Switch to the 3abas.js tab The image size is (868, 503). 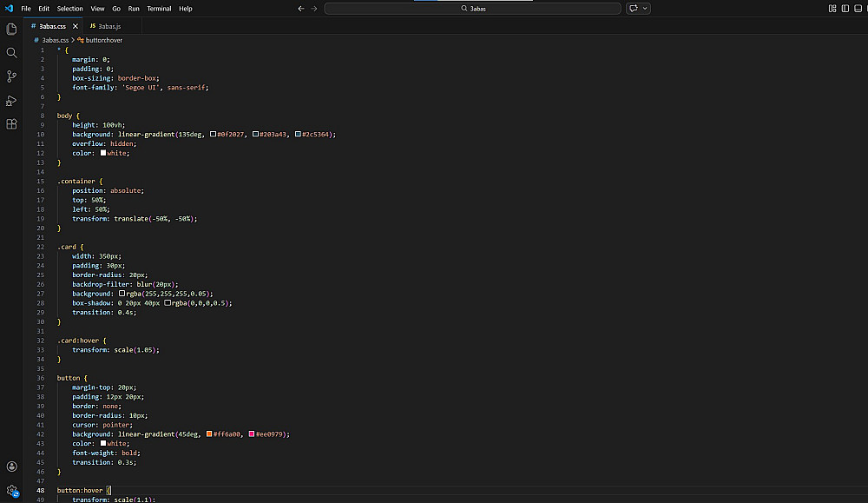point(108,26)
